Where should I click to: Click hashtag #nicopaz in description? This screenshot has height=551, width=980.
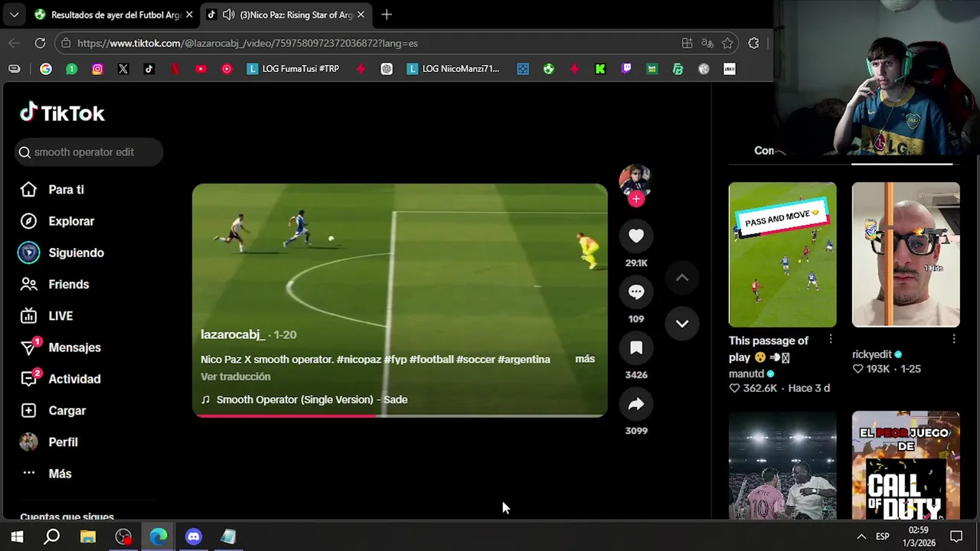click(x=358, y=359)
